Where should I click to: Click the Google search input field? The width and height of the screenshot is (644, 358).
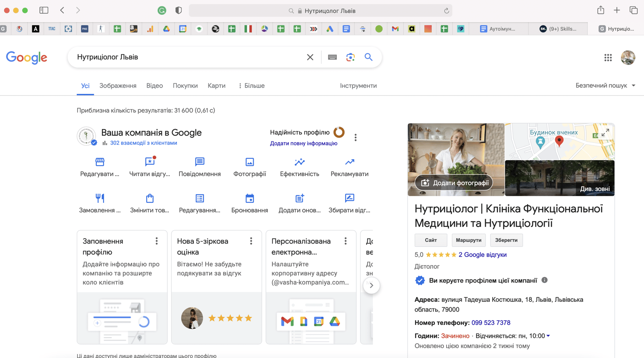189,57
